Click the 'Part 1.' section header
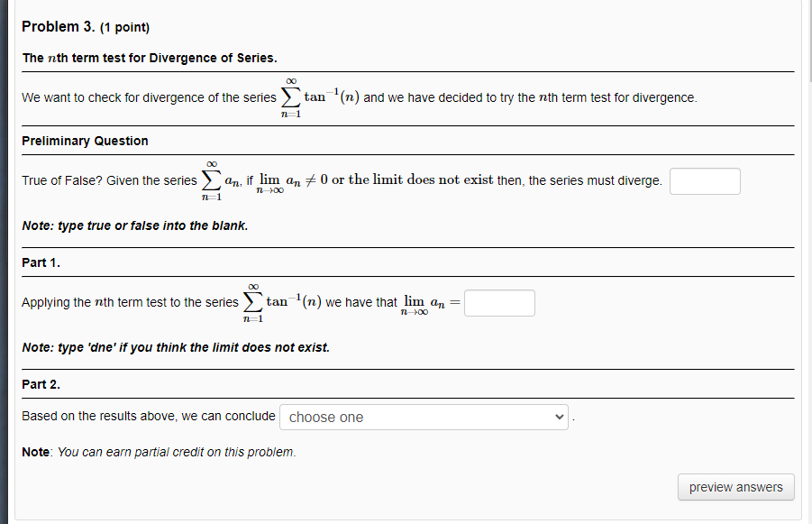812x524 pixels. [41, 262]
